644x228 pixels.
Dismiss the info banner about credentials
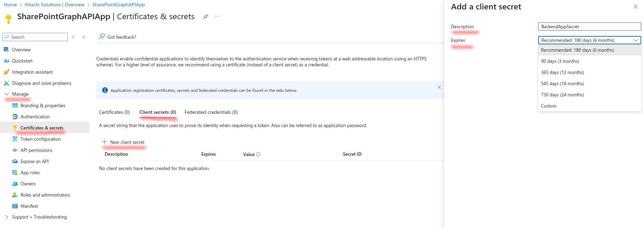[x=439, y=87]
